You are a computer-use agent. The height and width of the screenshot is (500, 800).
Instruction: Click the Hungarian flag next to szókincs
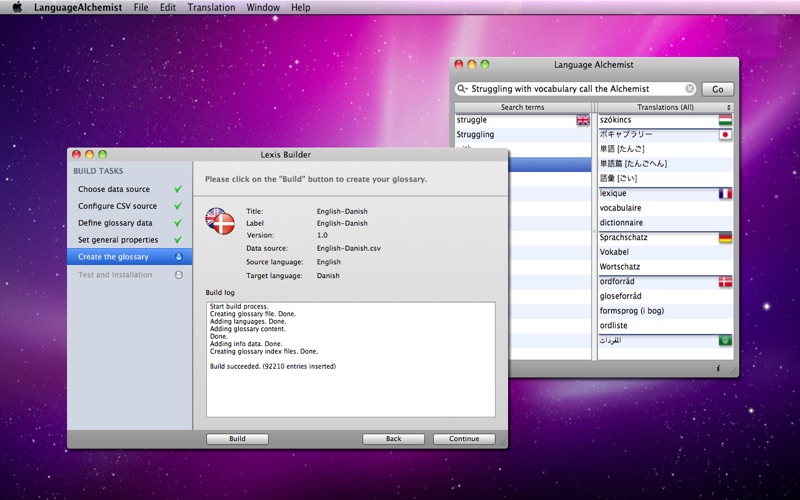tap(725, 120)
